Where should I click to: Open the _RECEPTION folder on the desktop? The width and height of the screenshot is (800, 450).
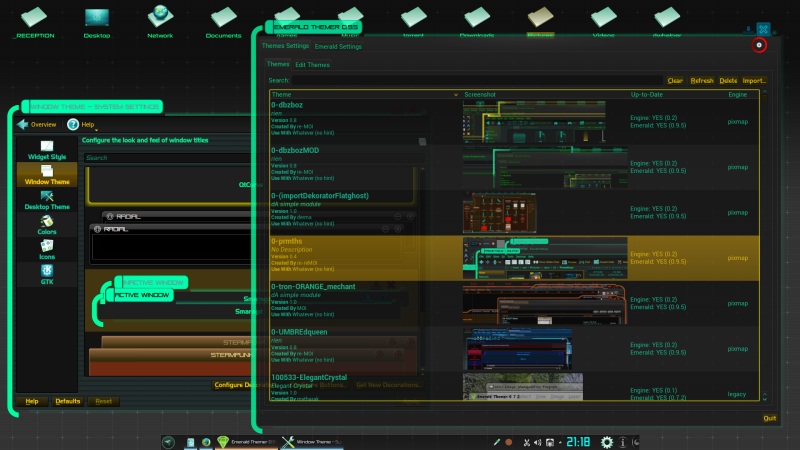34,22
